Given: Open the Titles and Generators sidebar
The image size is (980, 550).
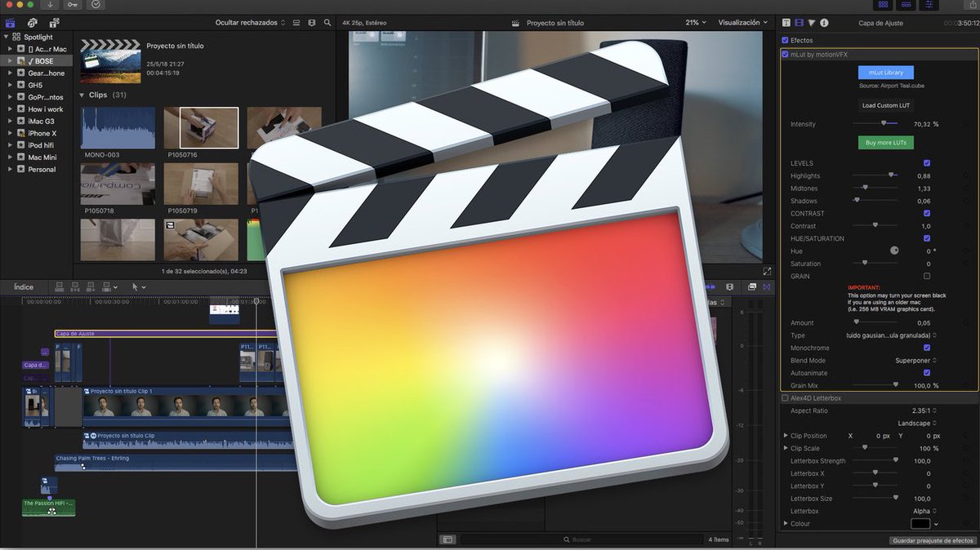Looking at the screenshot, I should click(54, 22).
